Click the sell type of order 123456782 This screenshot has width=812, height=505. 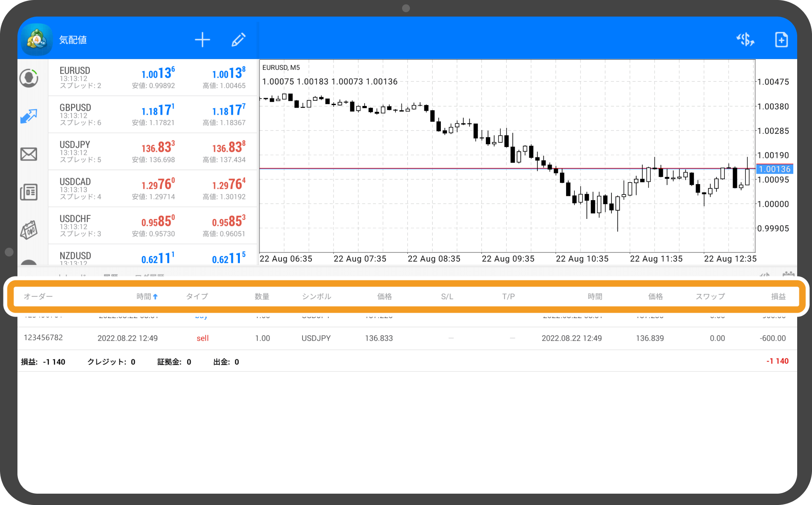[202, 338]
